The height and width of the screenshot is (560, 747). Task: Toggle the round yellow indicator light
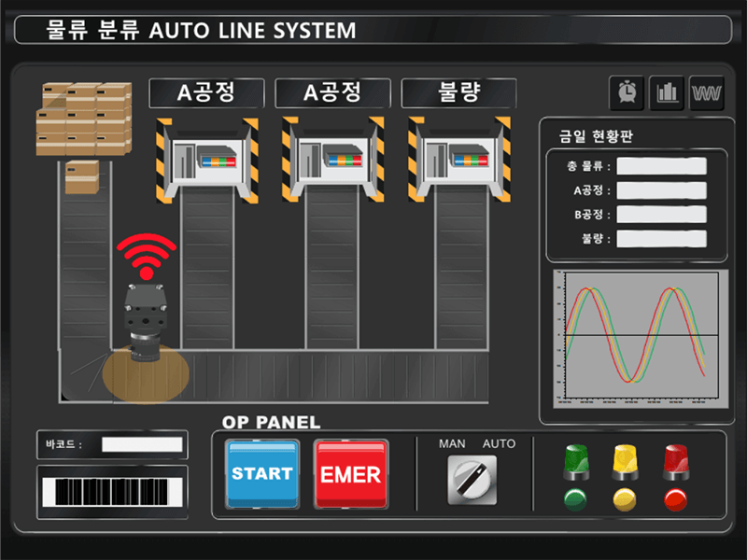click(x=625, y=499)
